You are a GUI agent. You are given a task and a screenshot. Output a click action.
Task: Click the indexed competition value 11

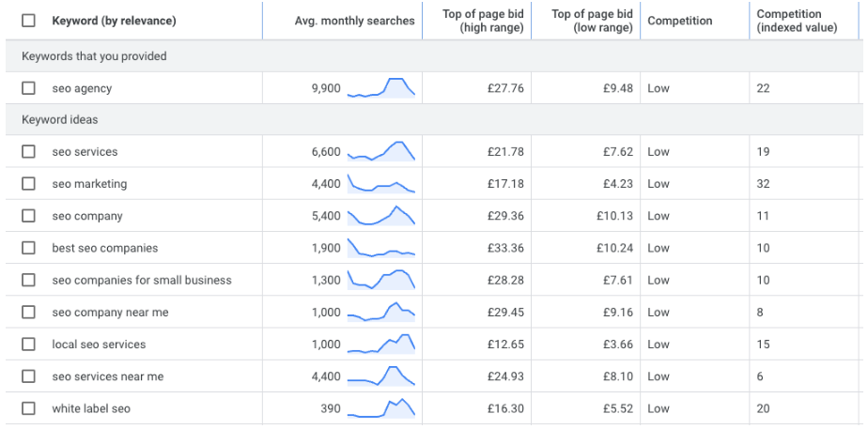point(763,216)
